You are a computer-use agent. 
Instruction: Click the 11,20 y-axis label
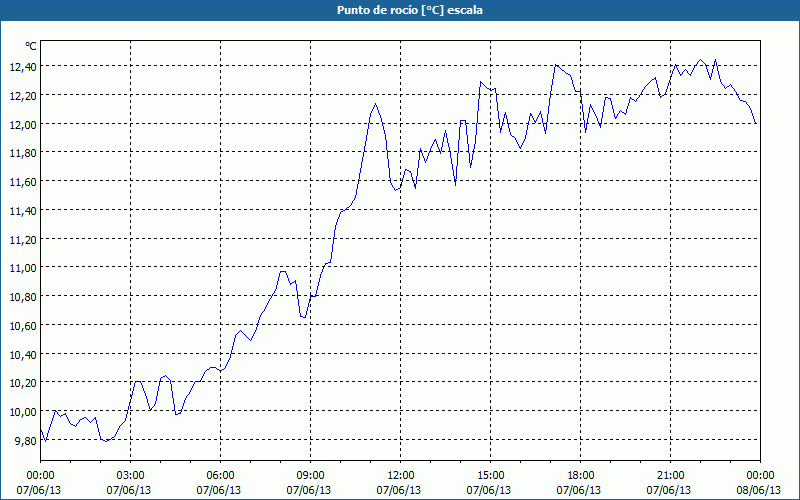pos(23,239)
